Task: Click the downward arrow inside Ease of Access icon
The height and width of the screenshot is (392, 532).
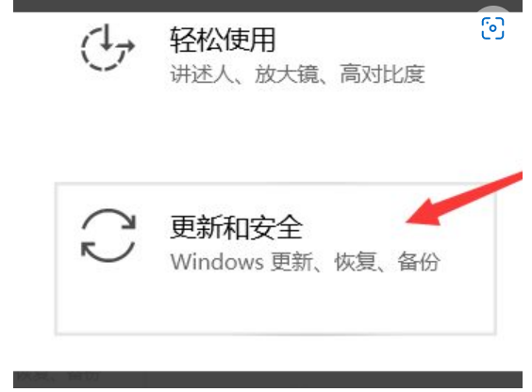Action: 107,38
